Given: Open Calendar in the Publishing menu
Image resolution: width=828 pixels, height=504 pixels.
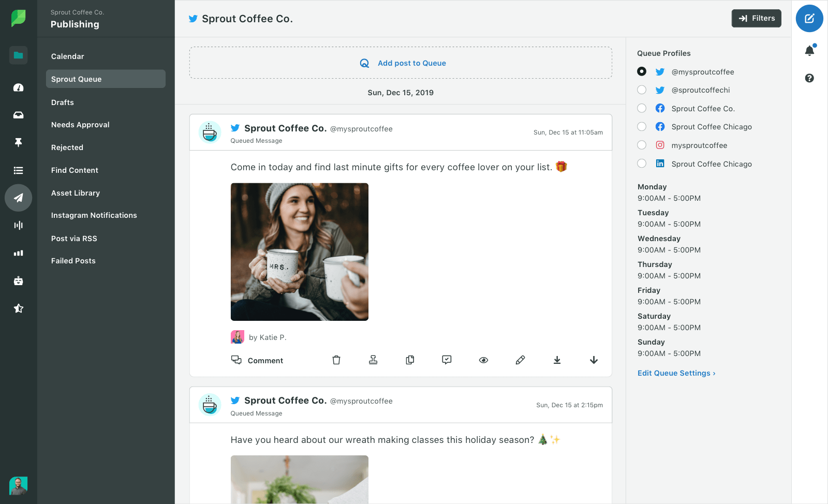Looking at the screenshot, I should pos(68,56).
